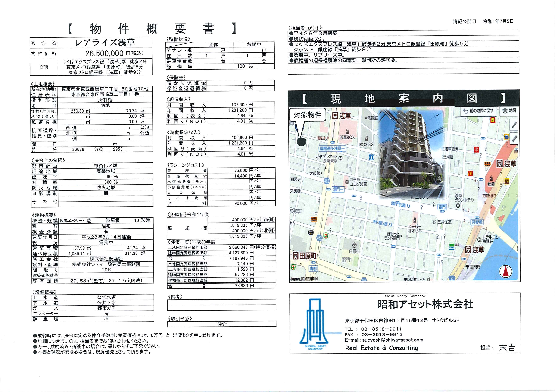Screen dimensions: 555x392
Task: Click the company address 東京都千代田区内神田1丁目15番12号
Action: click(386, 320)
